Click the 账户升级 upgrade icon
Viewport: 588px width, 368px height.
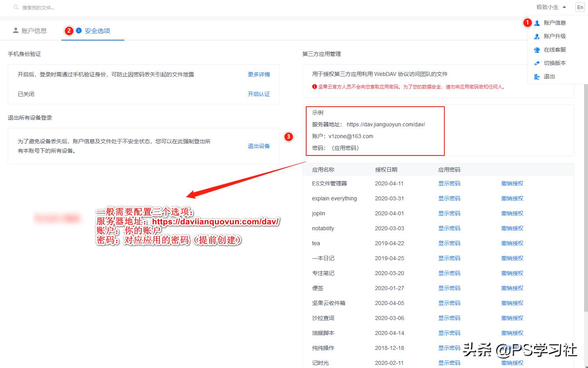click(x=537, y=36)
